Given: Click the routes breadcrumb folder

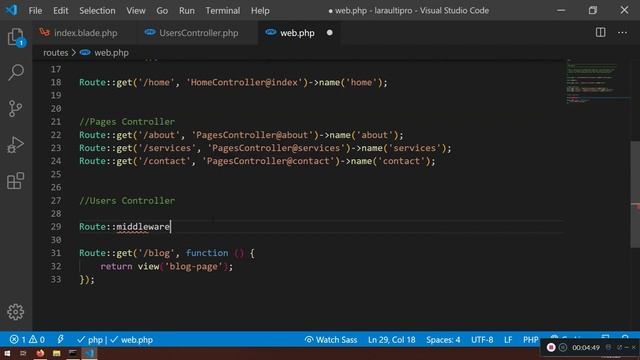Looking at the screenshot, I should pos(56,53).
